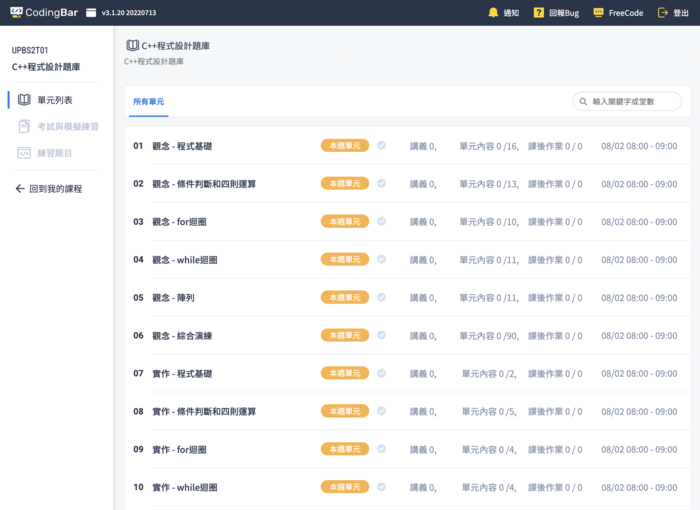Viewport: 700px width, 510px height.
Task: Click 本週單元 badge on unit 07
Action: pyautogui.click(x=345, y=373)
